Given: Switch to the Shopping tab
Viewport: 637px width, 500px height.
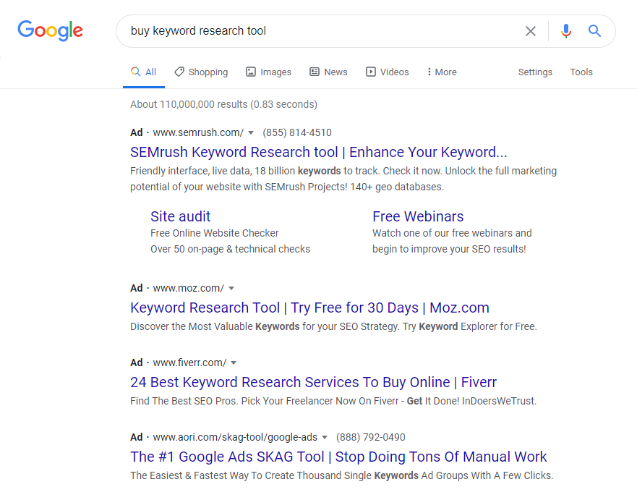Looking at the screenshot, I should [x=202, y=72].
